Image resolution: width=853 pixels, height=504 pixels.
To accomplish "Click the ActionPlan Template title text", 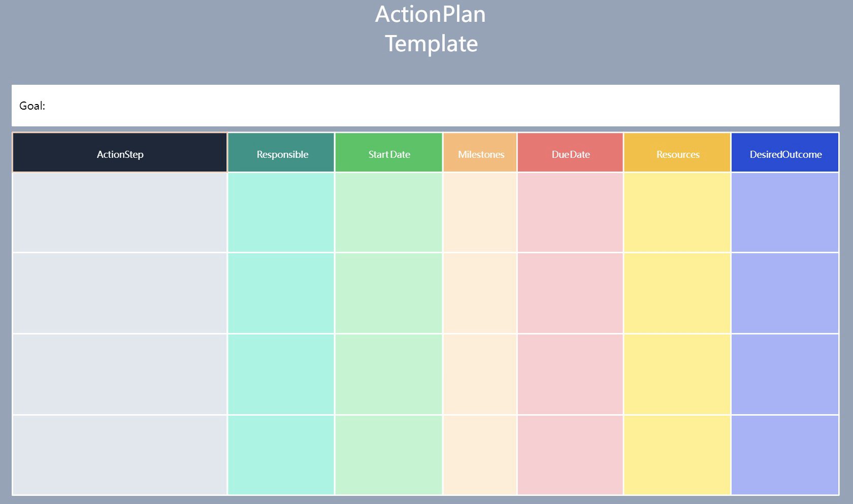I will point(431,29).
